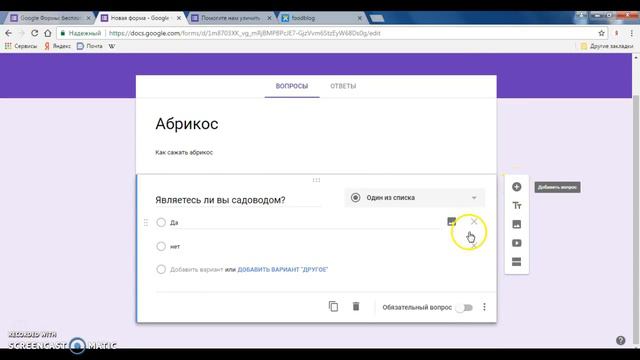Click the Add image icon in side toolbar
Screen dimensions: 640x360
(x=516, y=224)
